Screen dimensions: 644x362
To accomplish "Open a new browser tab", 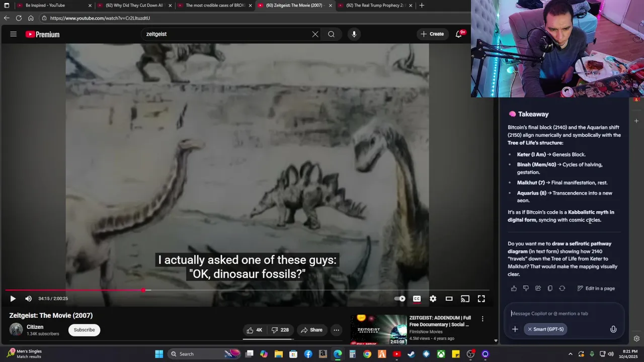I will [x=422, y=6].
